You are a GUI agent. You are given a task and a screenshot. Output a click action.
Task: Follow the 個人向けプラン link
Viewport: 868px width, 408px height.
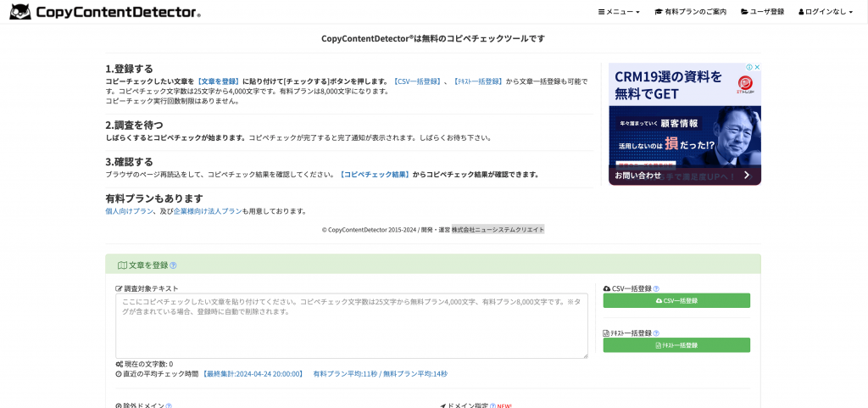point(129,211)
